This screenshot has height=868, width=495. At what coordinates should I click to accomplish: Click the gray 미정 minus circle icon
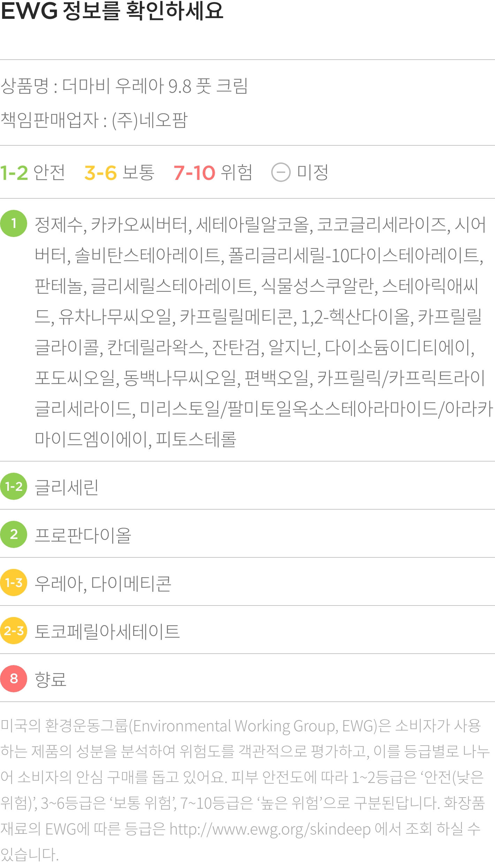tap(281, 173)
